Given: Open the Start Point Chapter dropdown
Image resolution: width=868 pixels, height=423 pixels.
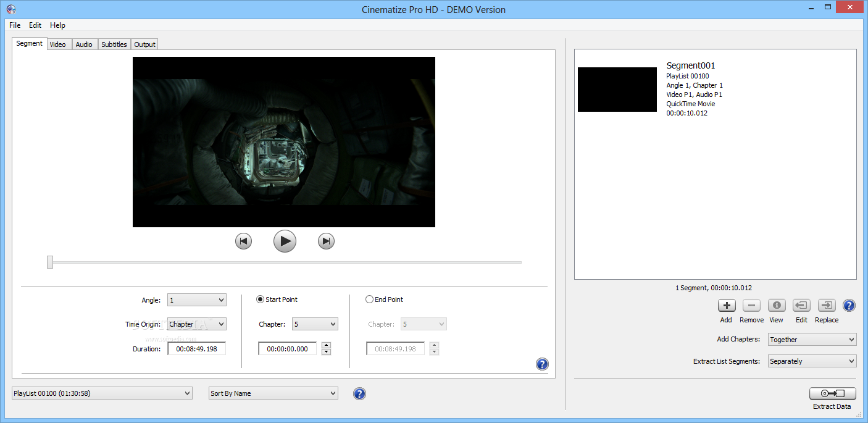Looking at the screenshot, I should tap(315, 324).
